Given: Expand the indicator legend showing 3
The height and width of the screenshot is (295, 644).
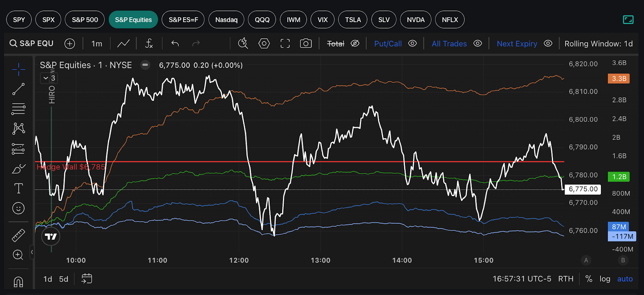Looking at the screenshot, I should (49, 78).
